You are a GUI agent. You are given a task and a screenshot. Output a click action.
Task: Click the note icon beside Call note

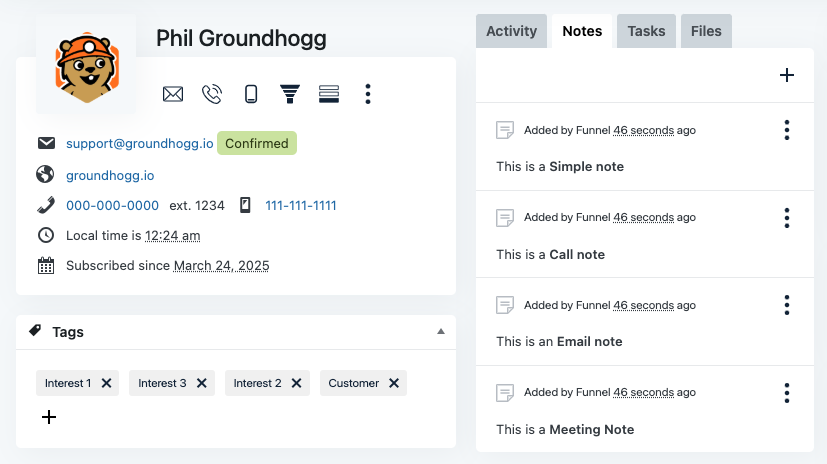coord(505,218)
